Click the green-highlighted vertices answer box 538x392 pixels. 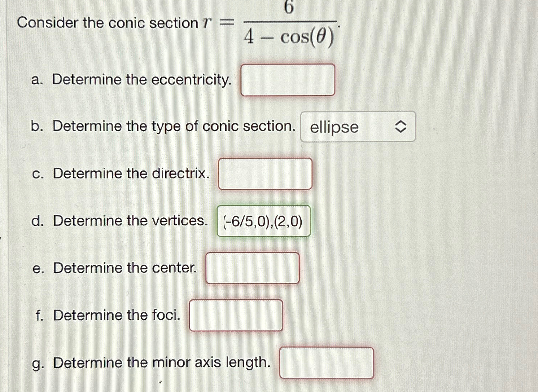click(263, 221)
